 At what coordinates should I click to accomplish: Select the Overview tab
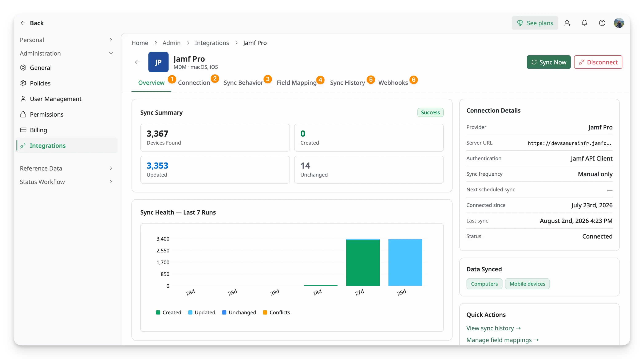pos(151,83)
